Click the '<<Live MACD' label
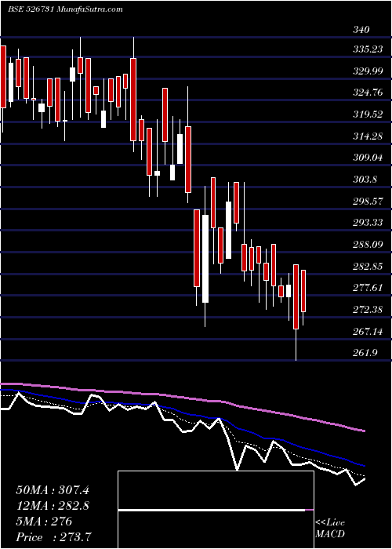392x549 pixels. click(330, 528)
